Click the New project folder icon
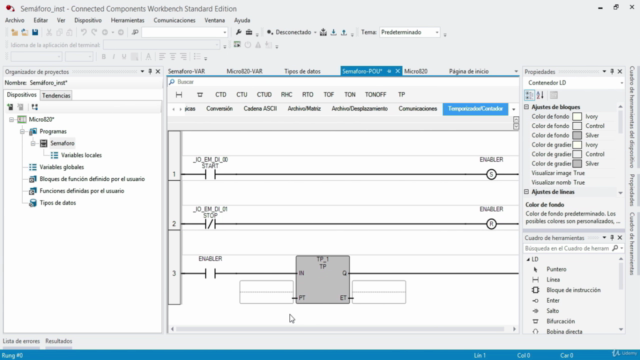 14,32
